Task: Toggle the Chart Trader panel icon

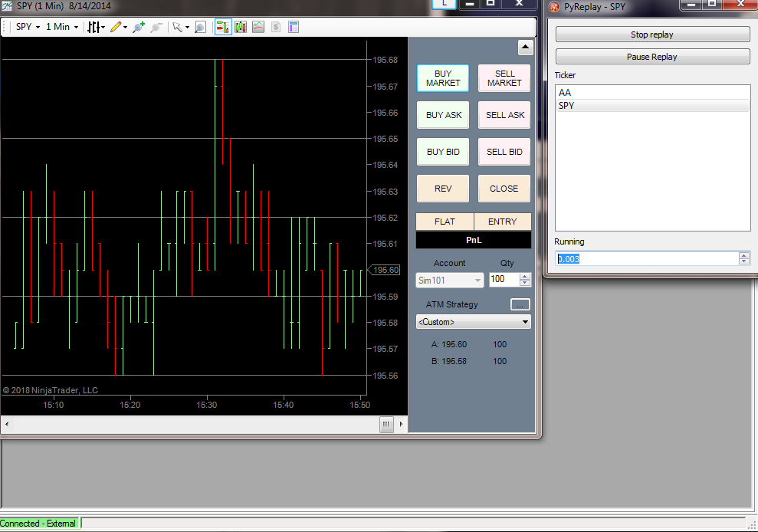Action: click(x=223, y=27)
